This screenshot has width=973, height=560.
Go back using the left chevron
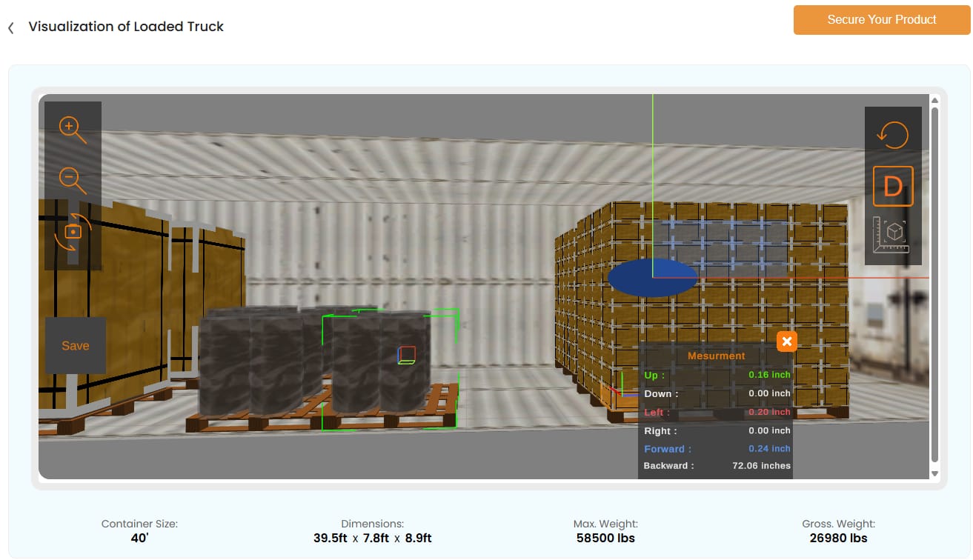point(11,27)
